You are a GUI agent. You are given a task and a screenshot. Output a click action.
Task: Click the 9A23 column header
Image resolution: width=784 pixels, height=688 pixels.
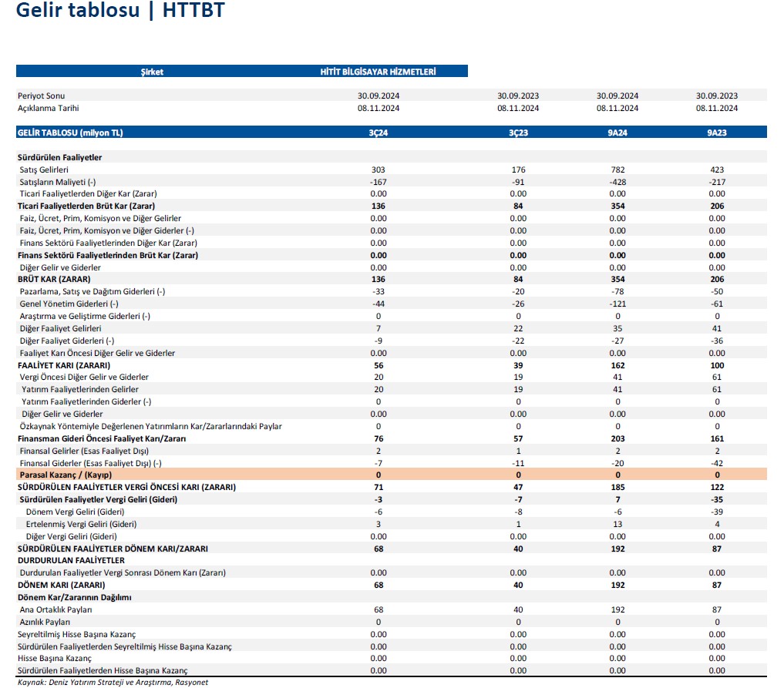point(717,133)
